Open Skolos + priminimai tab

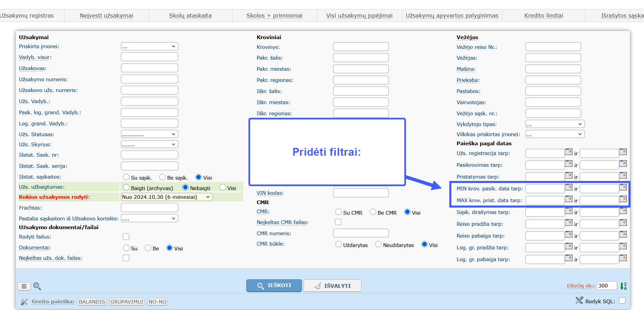click(x=274, y=15)
